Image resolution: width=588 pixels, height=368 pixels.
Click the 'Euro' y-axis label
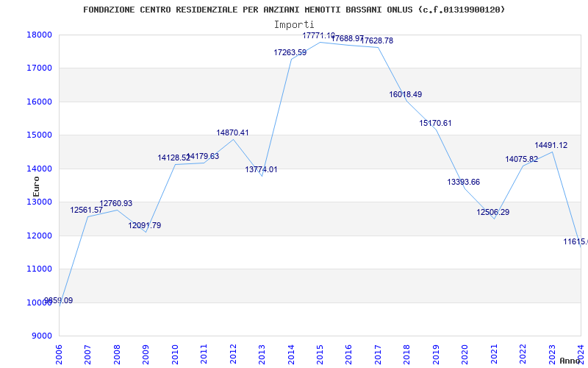coord(36,187)
